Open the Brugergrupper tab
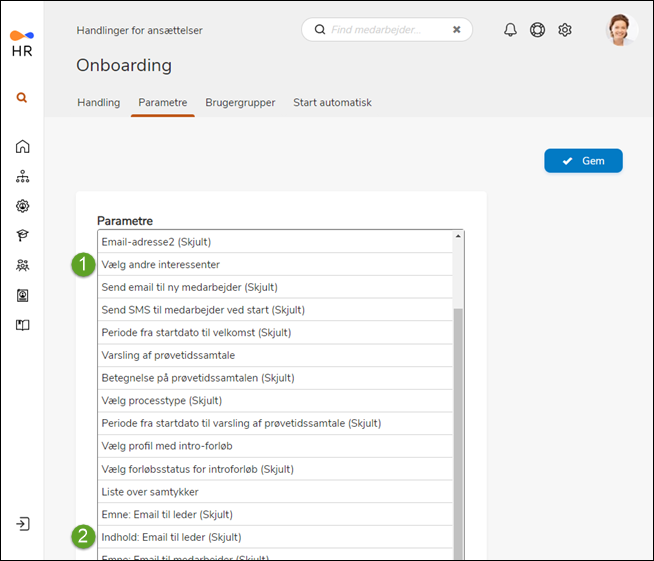The height and width of the screenshot is (561, 654). coord(241,102)
